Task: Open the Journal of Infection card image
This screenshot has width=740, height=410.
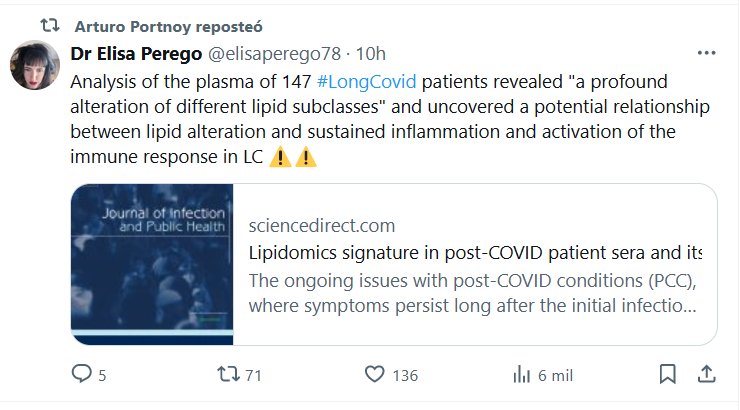Action: point(152,264)
